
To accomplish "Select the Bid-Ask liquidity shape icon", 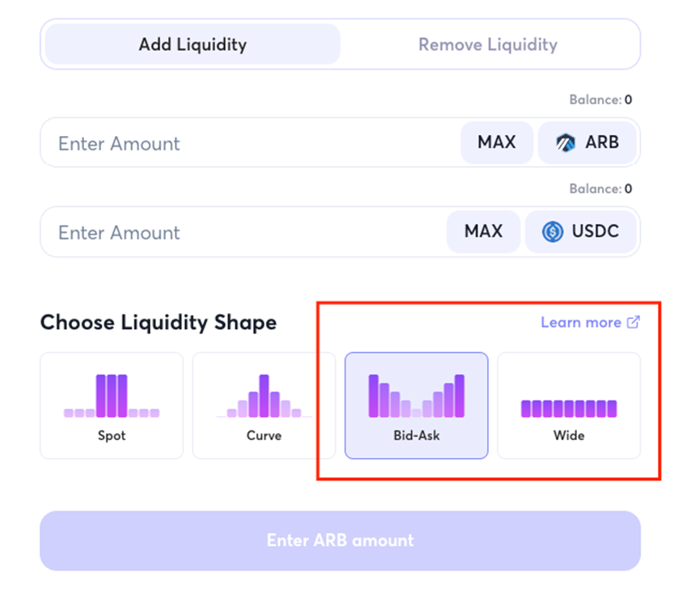I will [x=416, y=394].
